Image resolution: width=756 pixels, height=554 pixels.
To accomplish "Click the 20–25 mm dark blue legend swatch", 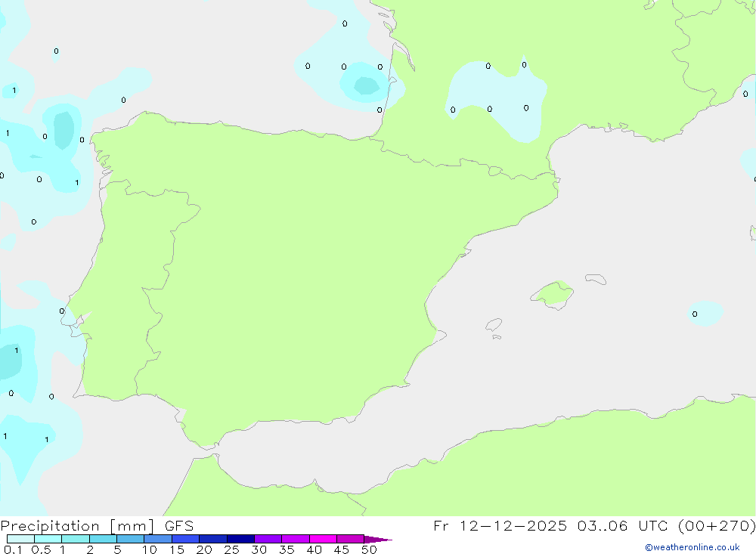I will [213, 539].
